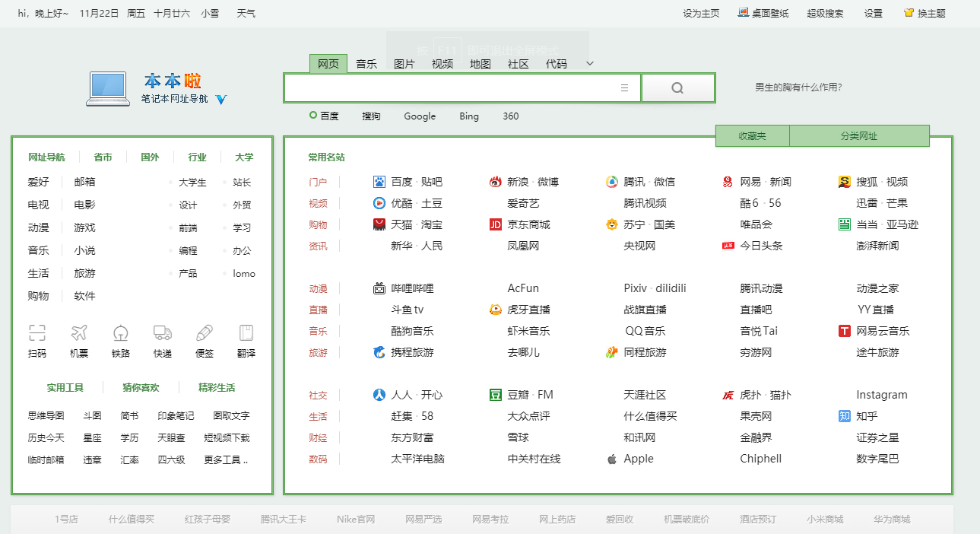This screenshot has height=534, width=980.
Task: Click 设为主页 link
Action: pos(701,13)
